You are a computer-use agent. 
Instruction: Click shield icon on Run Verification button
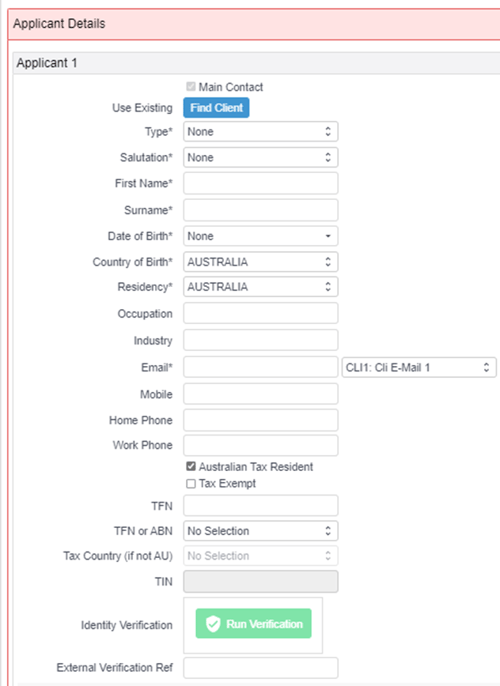tap(213, 624)
